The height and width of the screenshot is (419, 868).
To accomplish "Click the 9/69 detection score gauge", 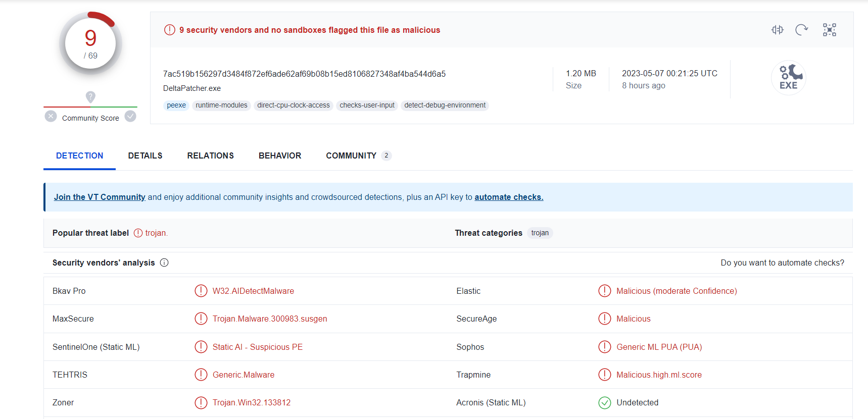I will click(x=90, y=44).
